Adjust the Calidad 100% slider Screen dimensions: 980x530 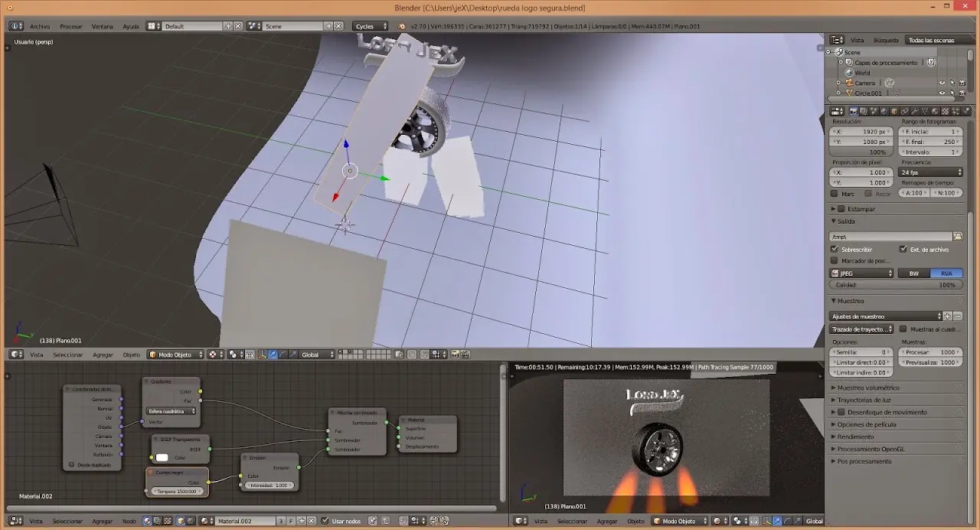pyautogui.click(x=896, y=285)
